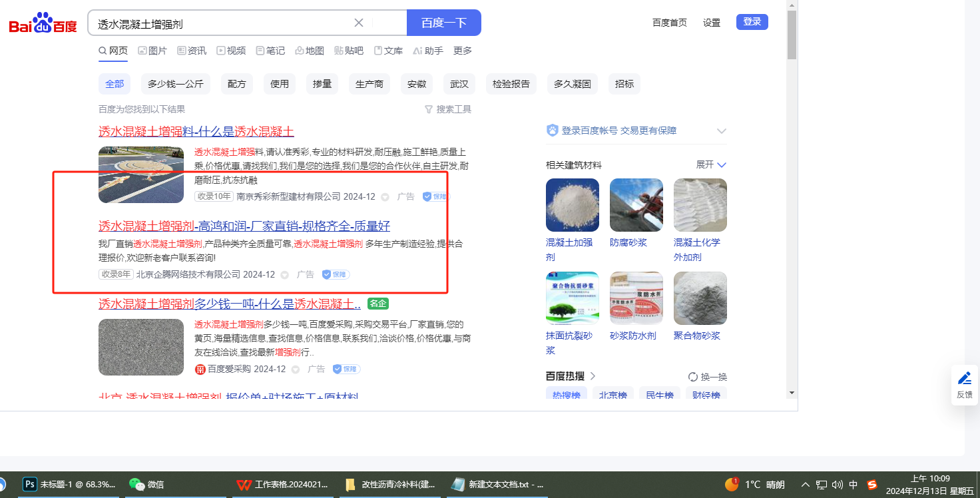Expand 相关建筑材料 with the 展开 button
980x498 pixels.
711,164
